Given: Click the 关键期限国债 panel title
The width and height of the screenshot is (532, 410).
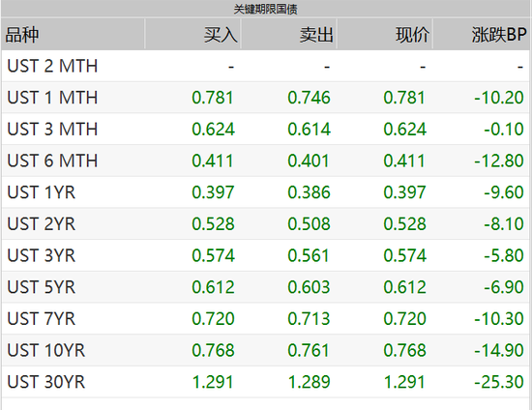Looking at the screenshot, I should 265,9.
